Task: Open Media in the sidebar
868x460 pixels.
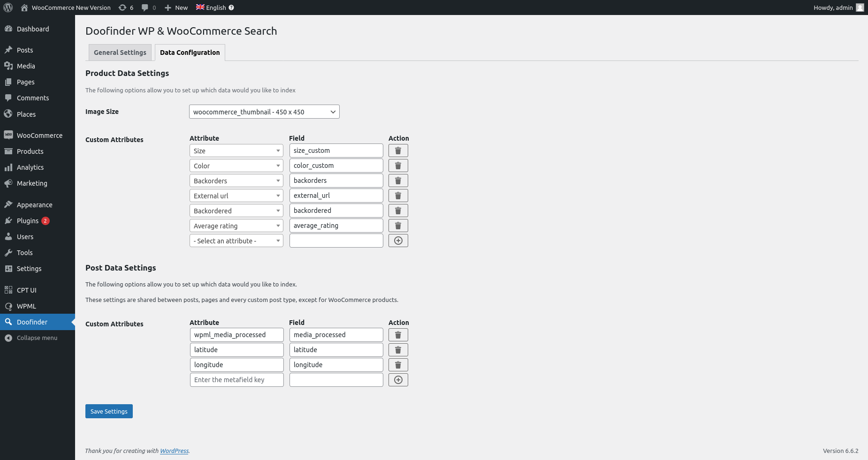Action: (x=38, y=66)
